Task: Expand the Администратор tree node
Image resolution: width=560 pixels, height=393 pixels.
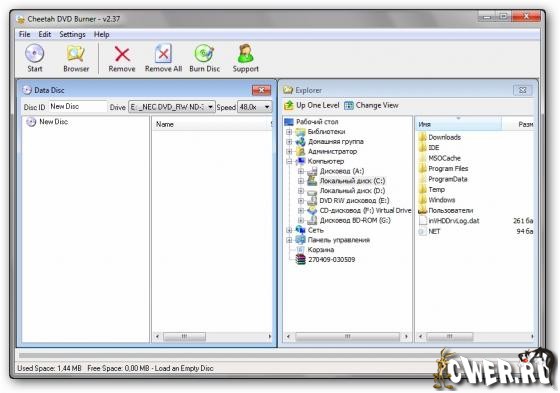Action: point(289,151)
